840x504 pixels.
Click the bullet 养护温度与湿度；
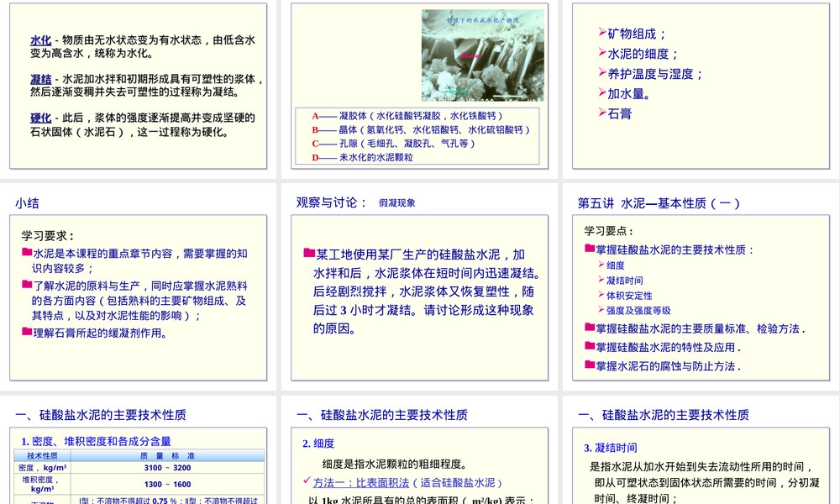pos(651,74)
